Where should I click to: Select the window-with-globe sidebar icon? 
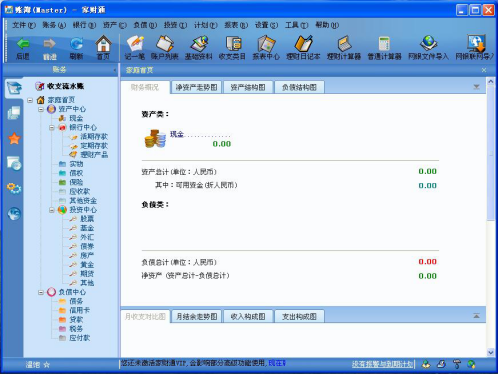pyautogui.click(x=14, y=164)
